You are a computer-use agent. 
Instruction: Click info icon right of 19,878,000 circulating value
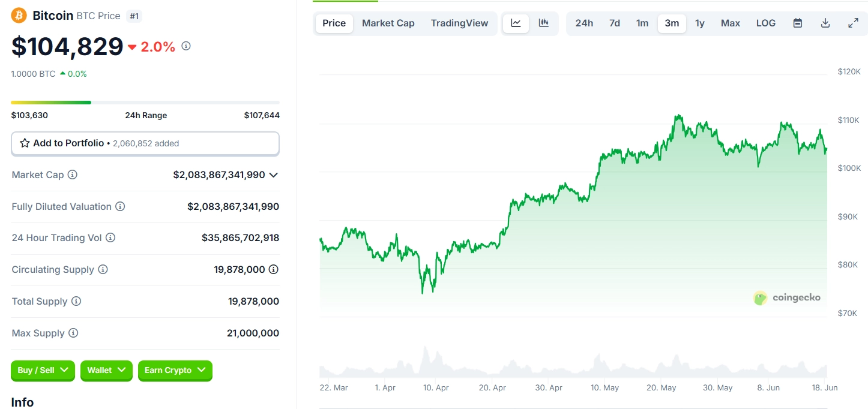pyautogui.click(x=273, y=269)
